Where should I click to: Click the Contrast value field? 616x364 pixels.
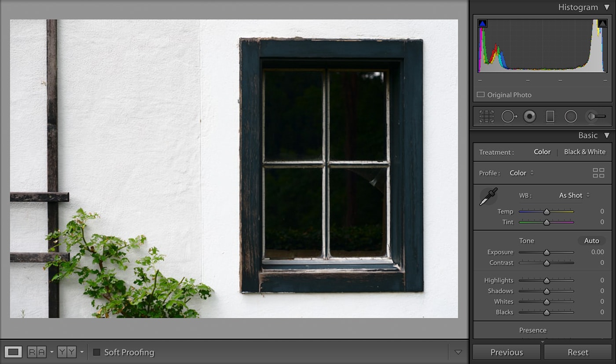tap(602, 262)
